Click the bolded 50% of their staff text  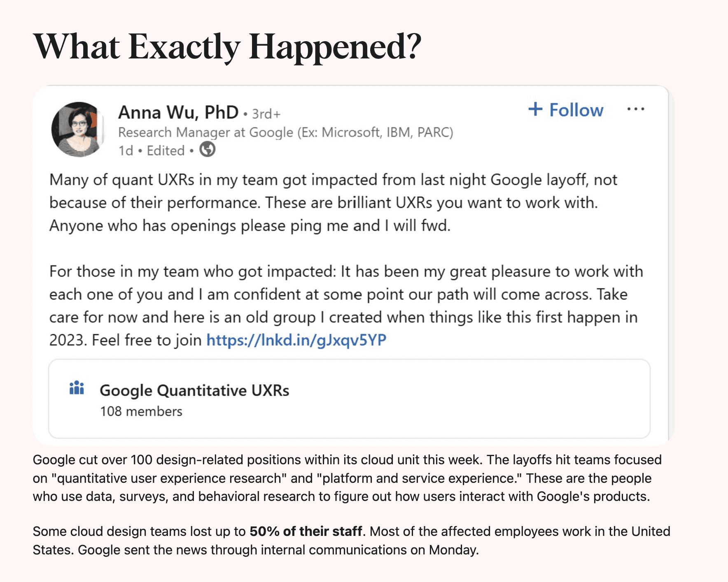pos(305,531)
